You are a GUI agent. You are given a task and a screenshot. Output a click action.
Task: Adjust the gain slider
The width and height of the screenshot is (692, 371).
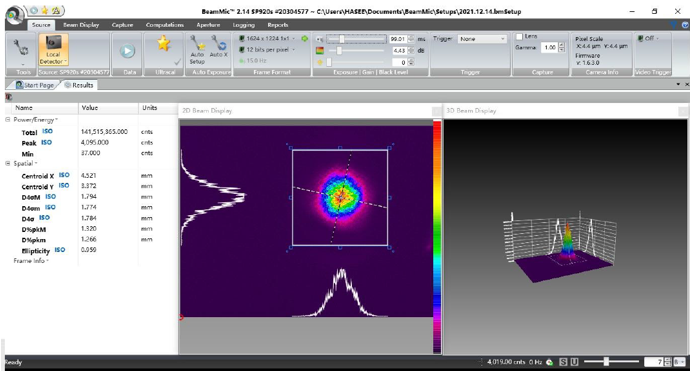(x=356, y=51)
